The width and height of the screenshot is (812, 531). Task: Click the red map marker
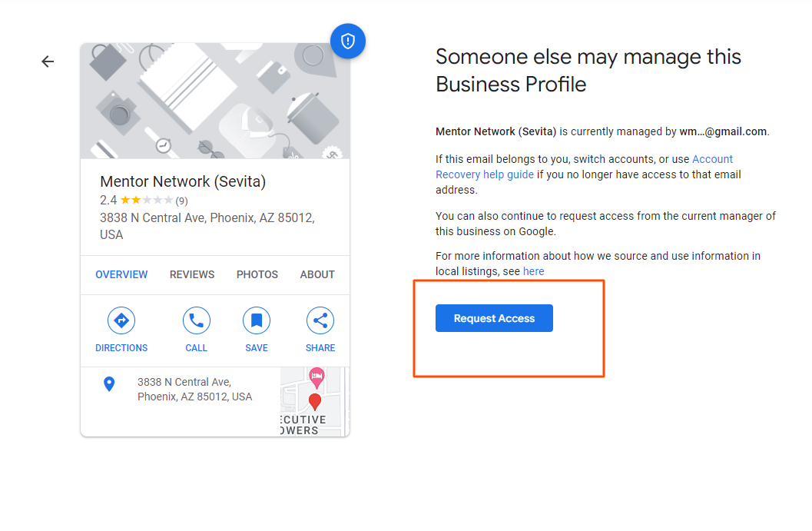click(x=315, y=402)
